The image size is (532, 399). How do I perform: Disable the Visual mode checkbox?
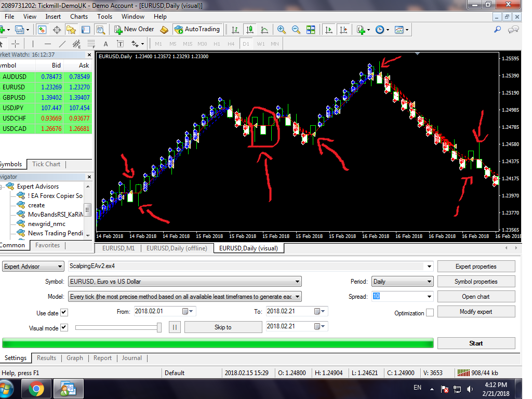[x=64, y=328]
